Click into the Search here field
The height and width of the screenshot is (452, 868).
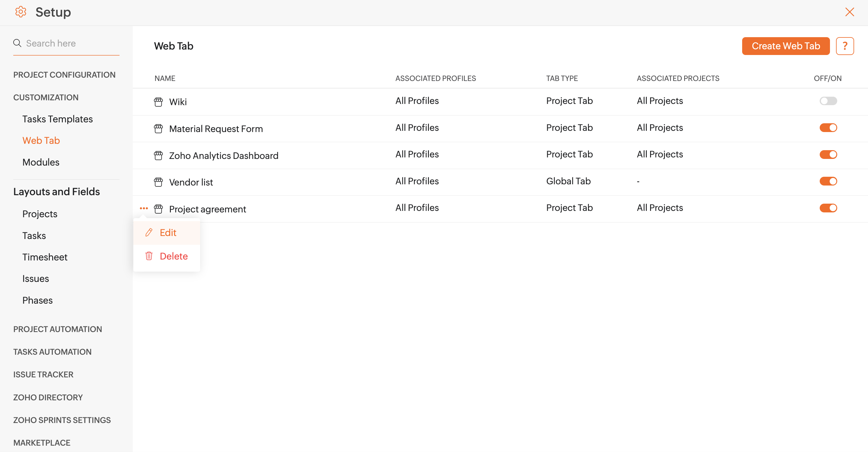(66, 43)
